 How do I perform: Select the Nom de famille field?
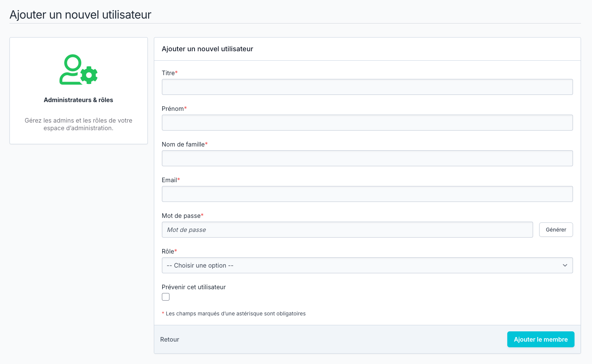pos(367,158)
